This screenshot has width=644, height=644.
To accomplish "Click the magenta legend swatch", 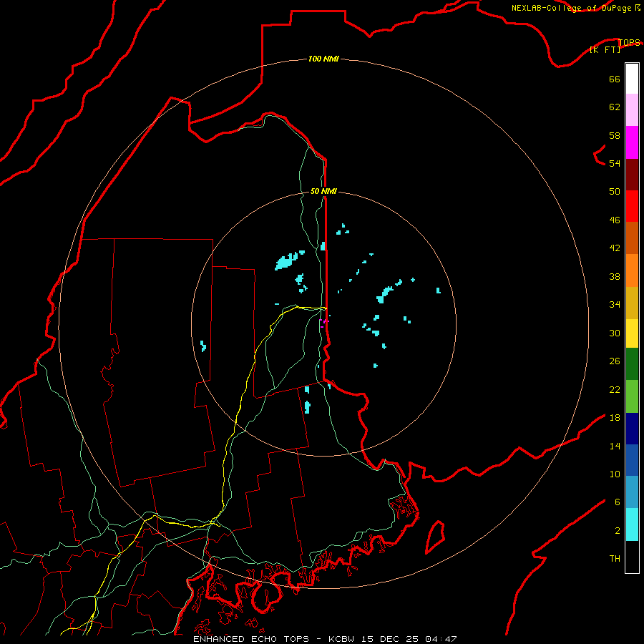I will click(x=632, y=142).
